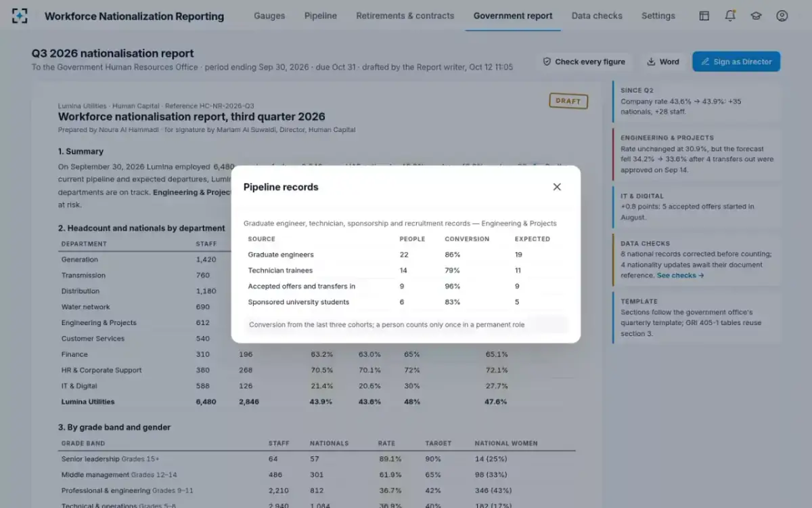Switch to the Pipeline tab
Image resolution: width=812 pixels, height=508 pixels.
point(321,16)
